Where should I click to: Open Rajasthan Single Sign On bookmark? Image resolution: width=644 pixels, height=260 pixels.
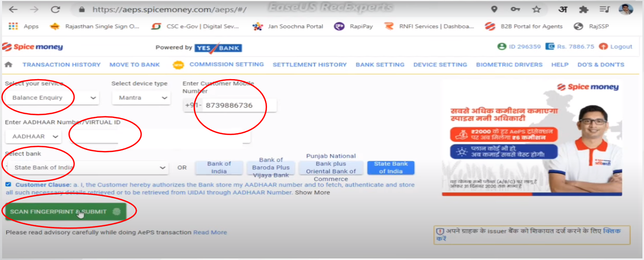(94, 26)
